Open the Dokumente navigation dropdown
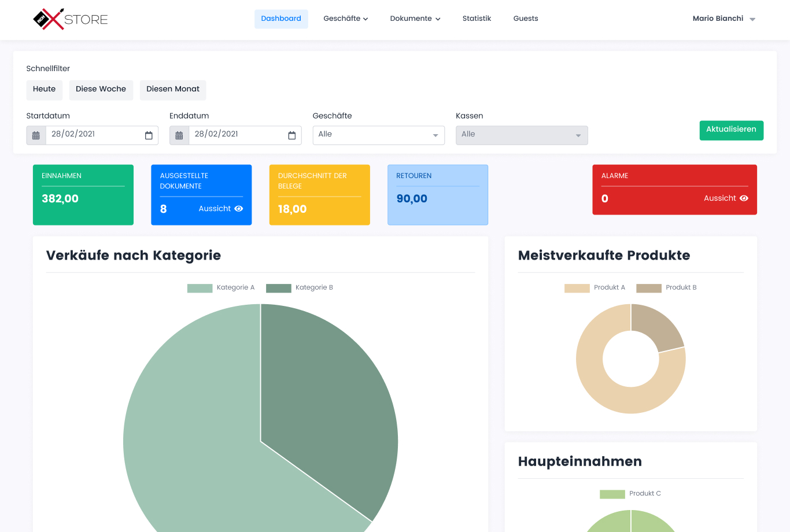 click(415, 19)
